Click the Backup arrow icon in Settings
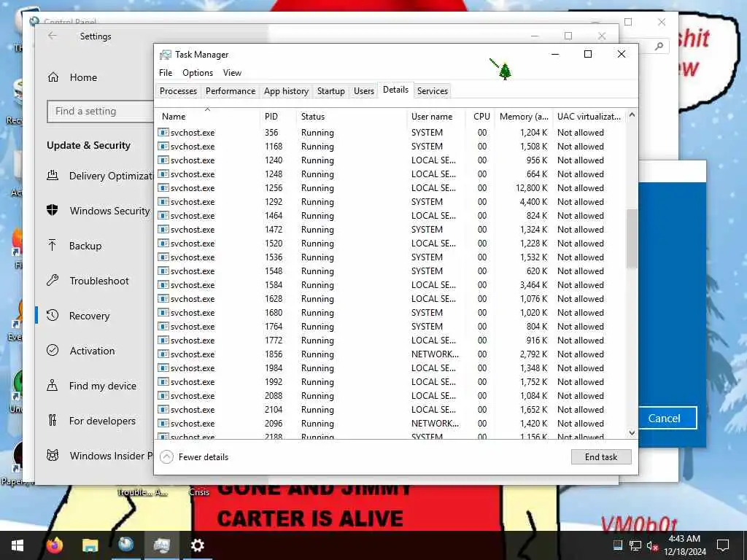 [x=53, y=246]
